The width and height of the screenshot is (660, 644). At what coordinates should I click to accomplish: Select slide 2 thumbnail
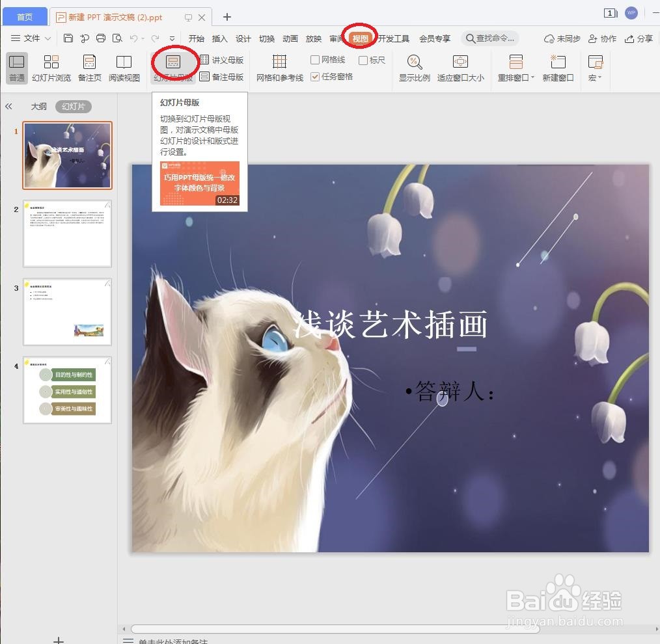pyautogui.click(x=67, y=234)
